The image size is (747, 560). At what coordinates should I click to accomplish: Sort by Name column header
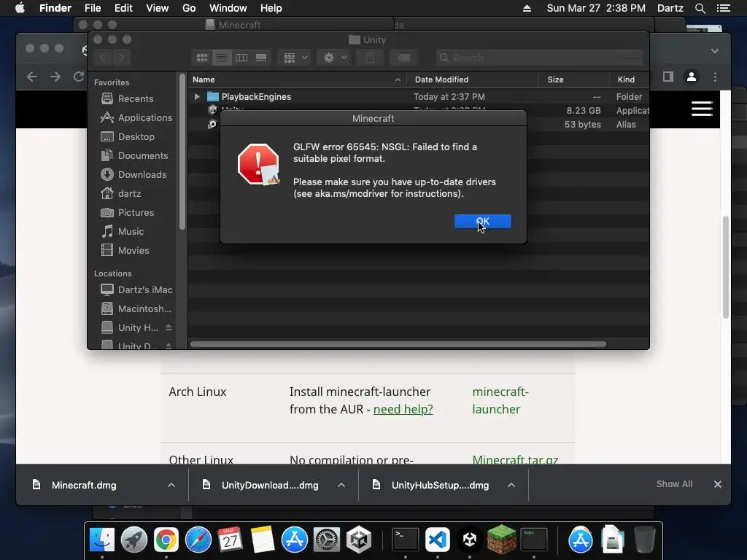coord(298,79)
